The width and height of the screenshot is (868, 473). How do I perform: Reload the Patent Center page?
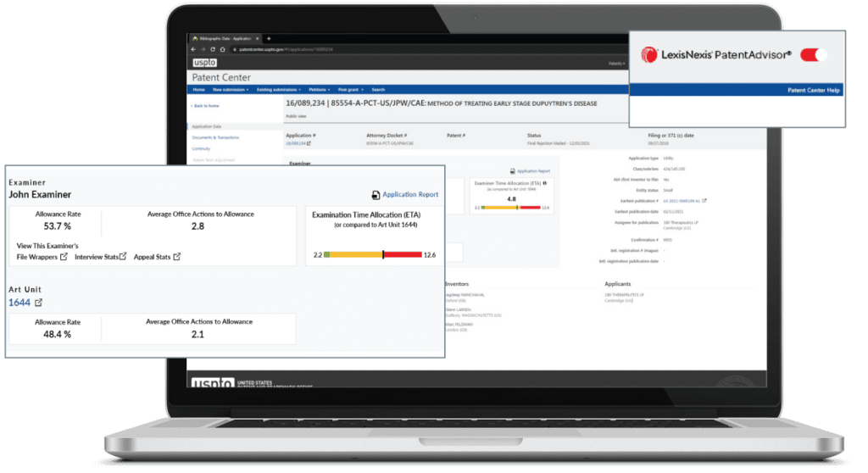pyautogui.click(x=213, y=49)
